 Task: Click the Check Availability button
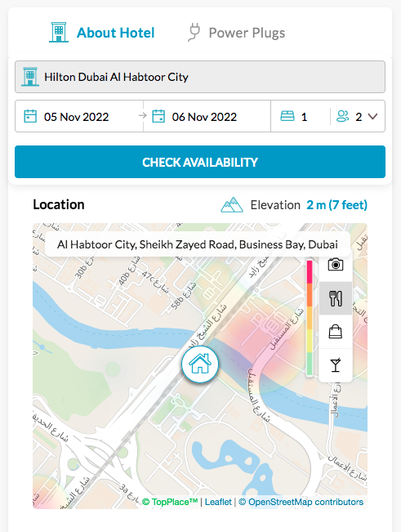click(x=200, y=162)
